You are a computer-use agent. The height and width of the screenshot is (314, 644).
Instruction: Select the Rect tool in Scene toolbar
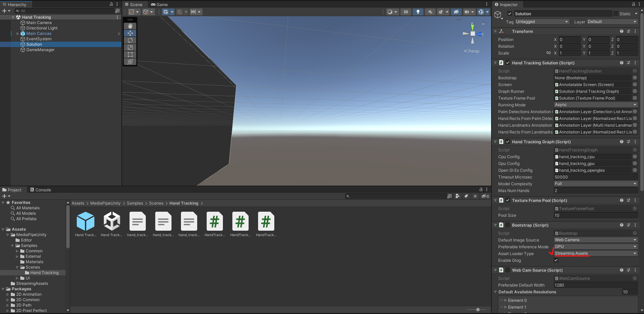click(130, 55)
